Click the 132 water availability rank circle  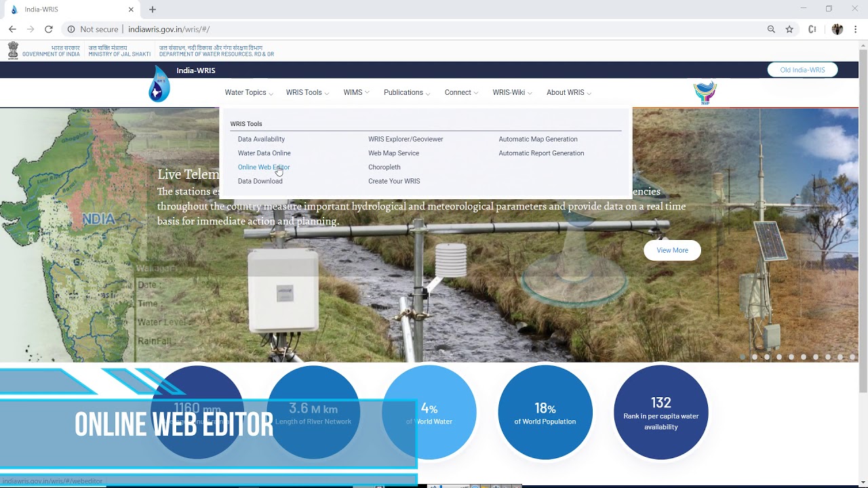[x=661, y=412]
